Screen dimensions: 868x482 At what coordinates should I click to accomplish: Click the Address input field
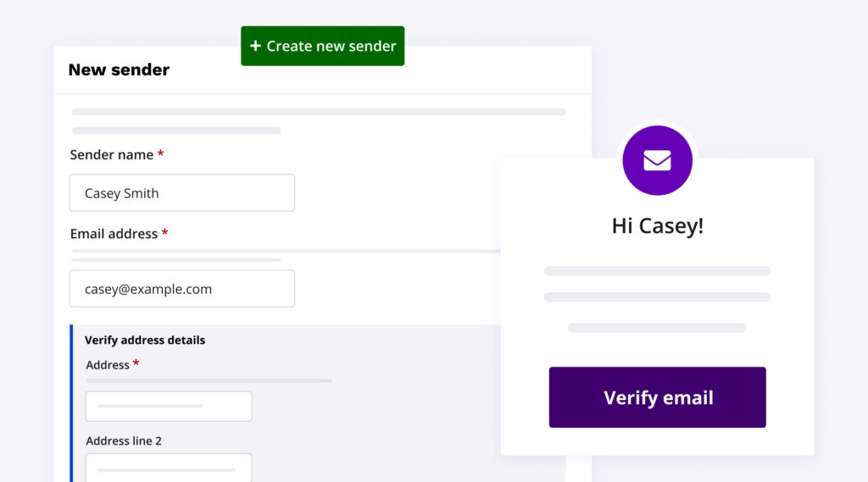(169, 407)
